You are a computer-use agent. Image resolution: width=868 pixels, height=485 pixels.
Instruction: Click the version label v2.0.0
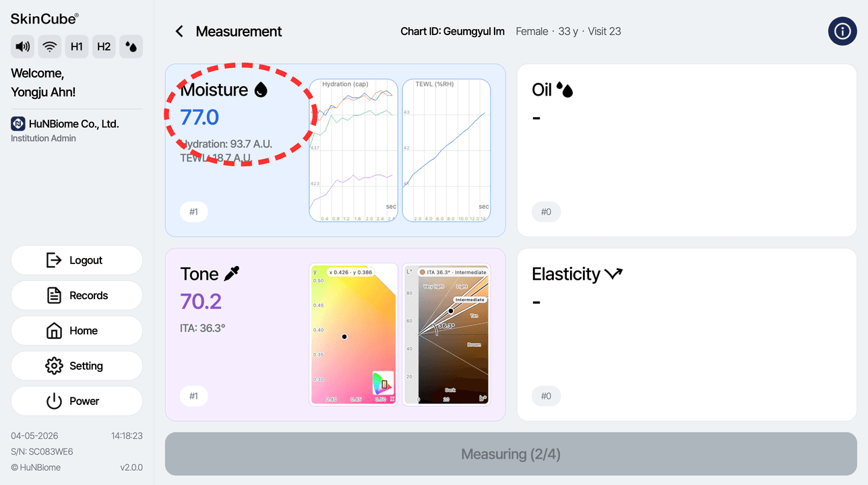point(131,467)
